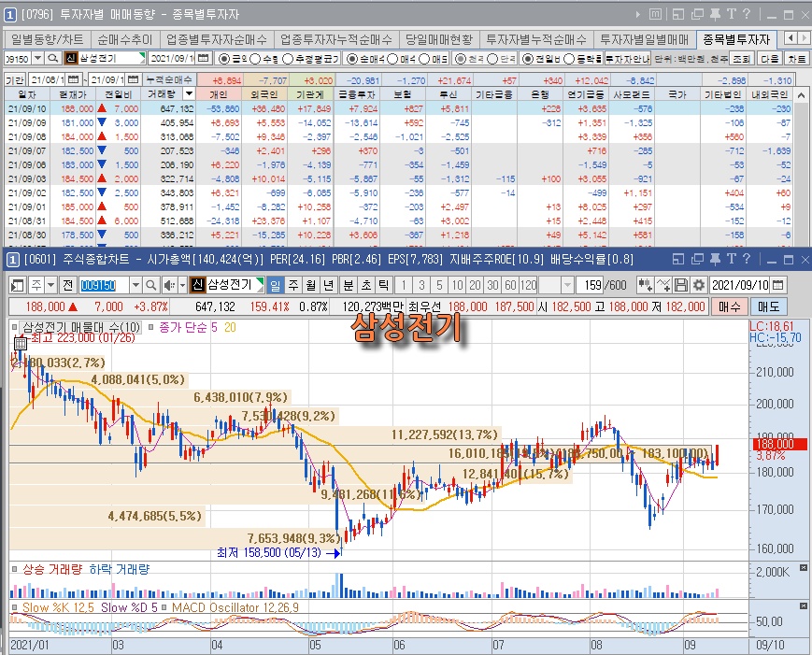The height and width of the screenshot is (655, 812).
Task: Click the speaker sound icon in chart toolbar
Action: coord(170,285)
